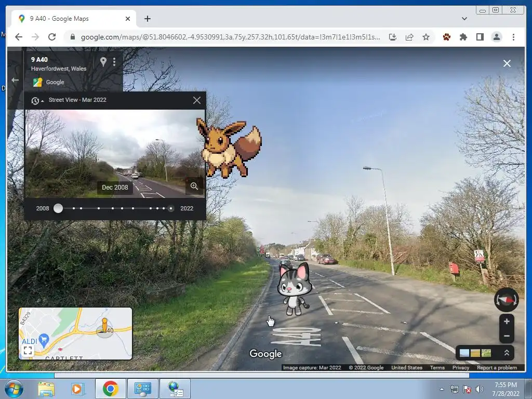Click the volume speaker tray icon
532x399 pixels.
click(x=480, y=389)
